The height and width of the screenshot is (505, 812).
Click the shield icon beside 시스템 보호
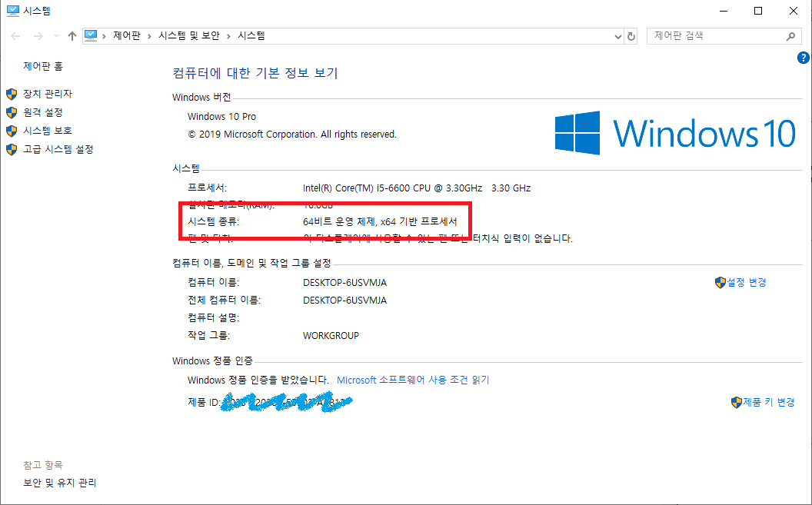pyautogui.click(x=12, y=131)
